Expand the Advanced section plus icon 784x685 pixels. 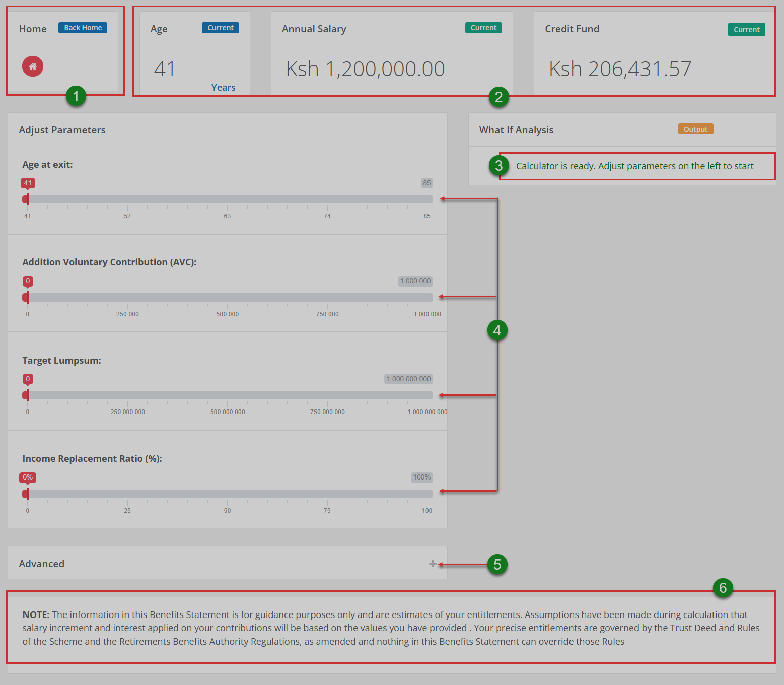(433, 564)
